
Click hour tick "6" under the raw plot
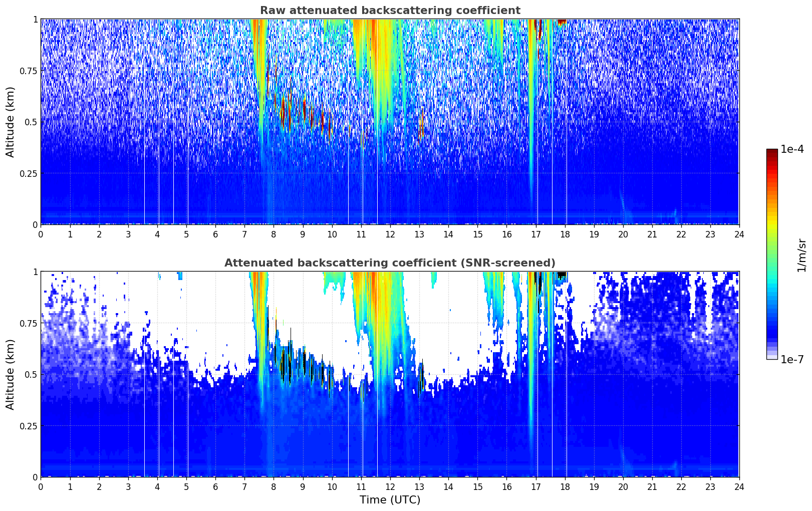click(215, 234)
